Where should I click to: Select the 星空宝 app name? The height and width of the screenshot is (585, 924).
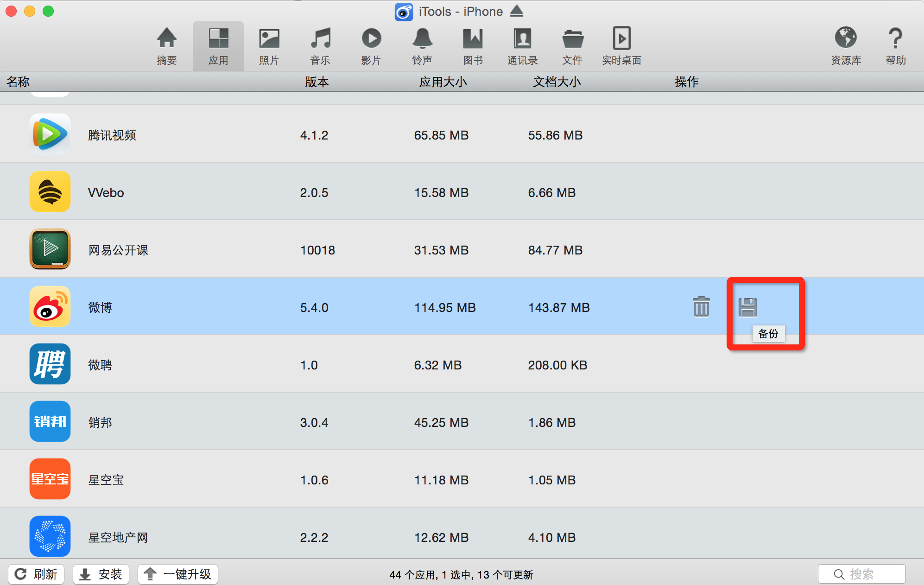pyautogui.click(x=106, y=480)
